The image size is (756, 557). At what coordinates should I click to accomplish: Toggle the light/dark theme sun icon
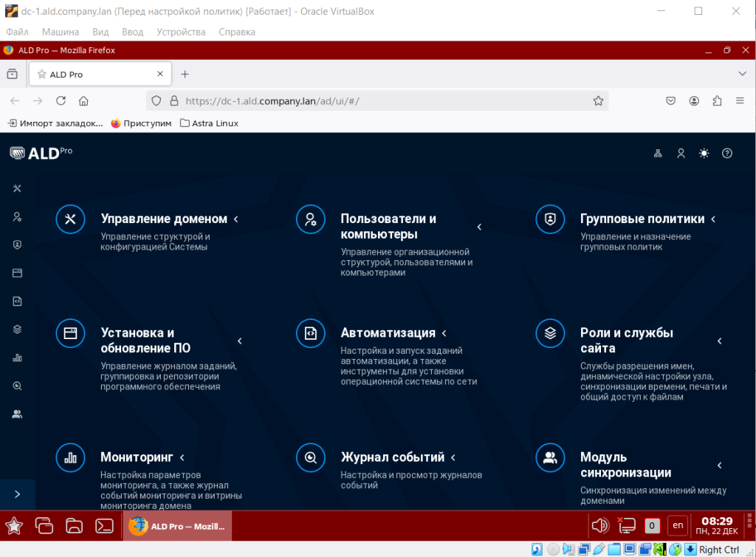click(704, 153)
